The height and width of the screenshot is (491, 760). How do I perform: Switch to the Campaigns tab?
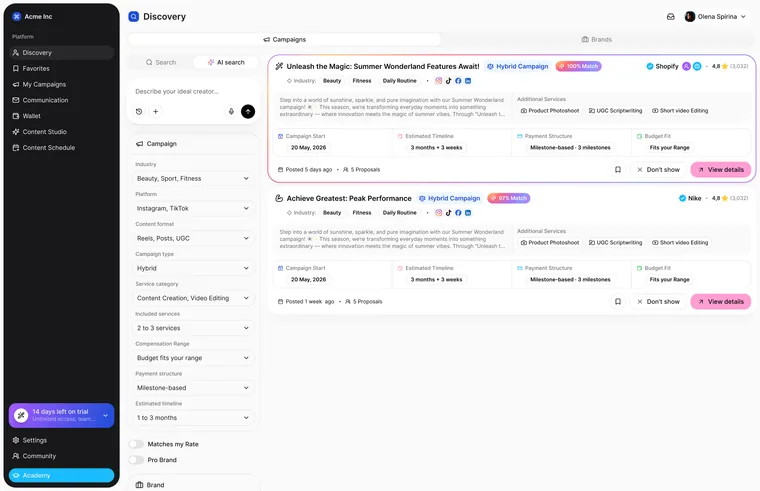pos(285,39)
